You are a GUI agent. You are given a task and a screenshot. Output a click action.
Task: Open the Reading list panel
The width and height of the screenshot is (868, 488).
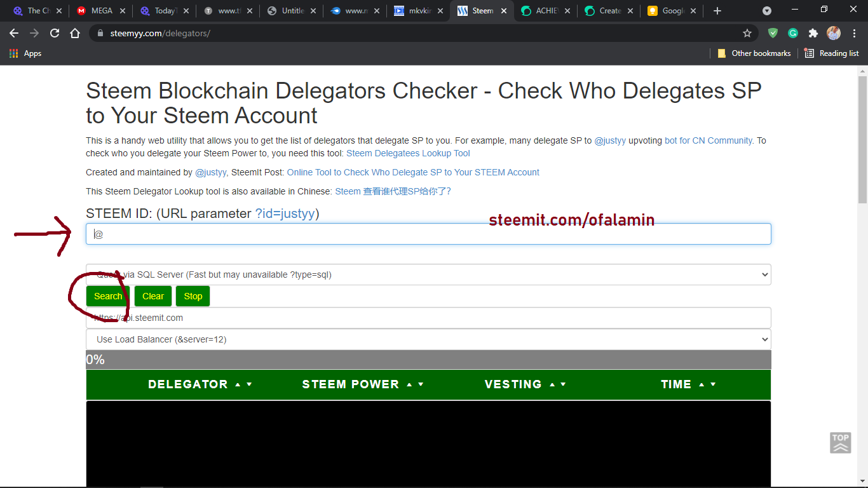(x=831, y=53)
